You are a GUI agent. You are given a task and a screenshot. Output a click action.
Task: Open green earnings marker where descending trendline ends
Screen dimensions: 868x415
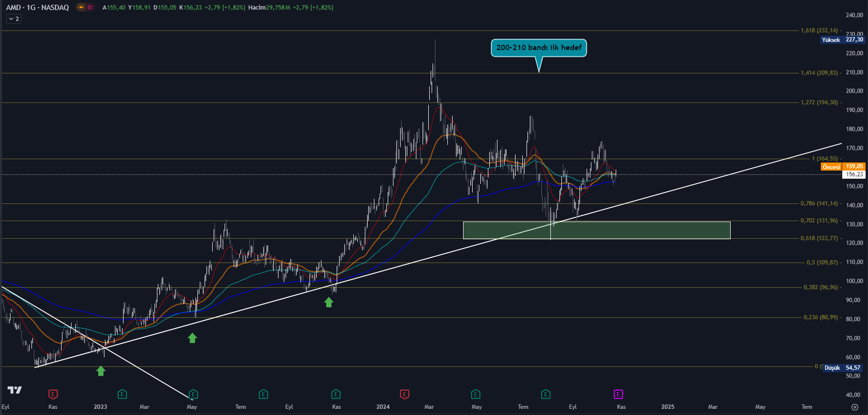[193, 394]
